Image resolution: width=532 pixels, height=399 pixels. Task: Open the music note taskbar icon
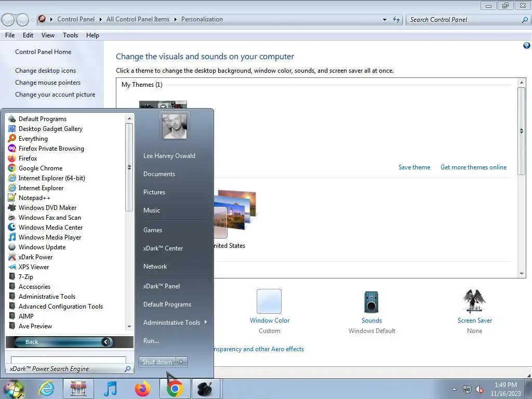point(110,389)
